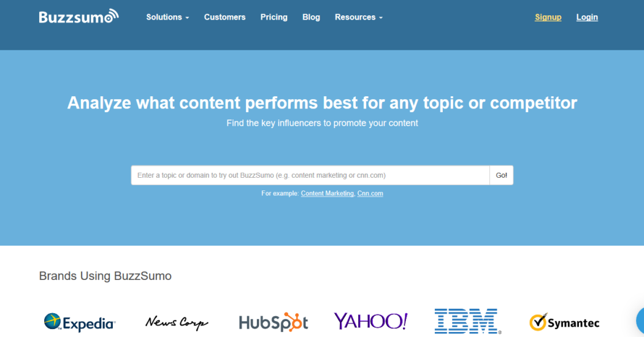Focus the topic or domain search field
Screen dimensions: 644x337
310,175
